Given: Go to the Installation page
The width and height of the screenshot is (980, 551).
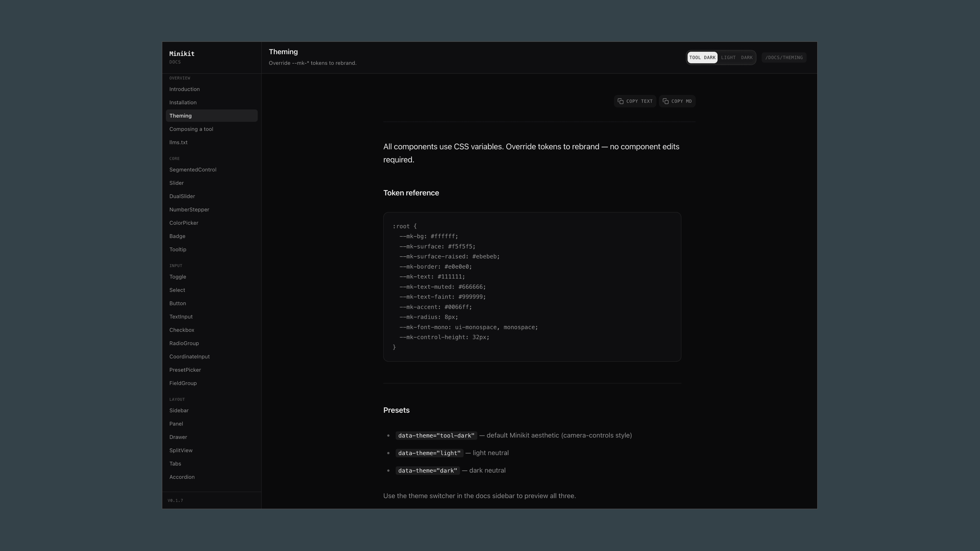Looking at the screenshot, I should pos(212,102).
